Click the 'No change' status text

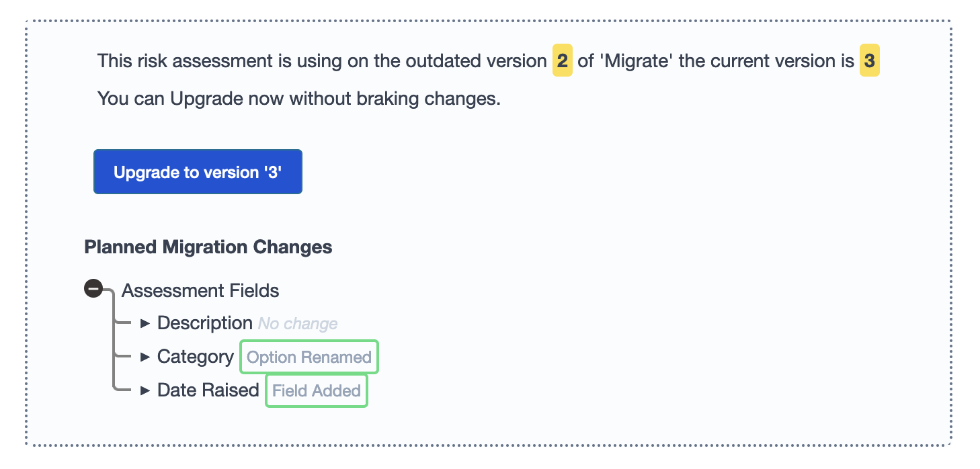(298, 324)
